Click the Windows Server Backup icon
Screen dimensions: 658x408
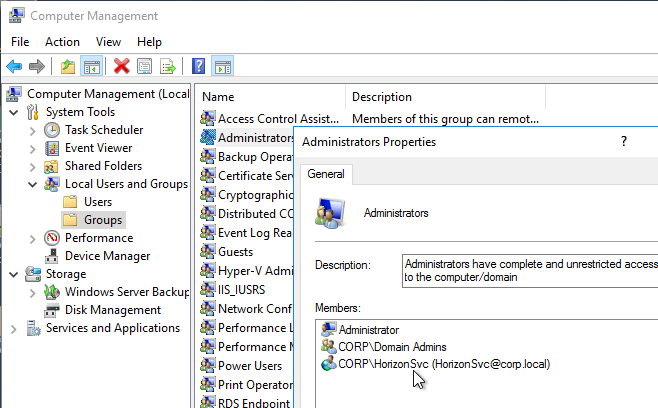click(x=52, y=292)
